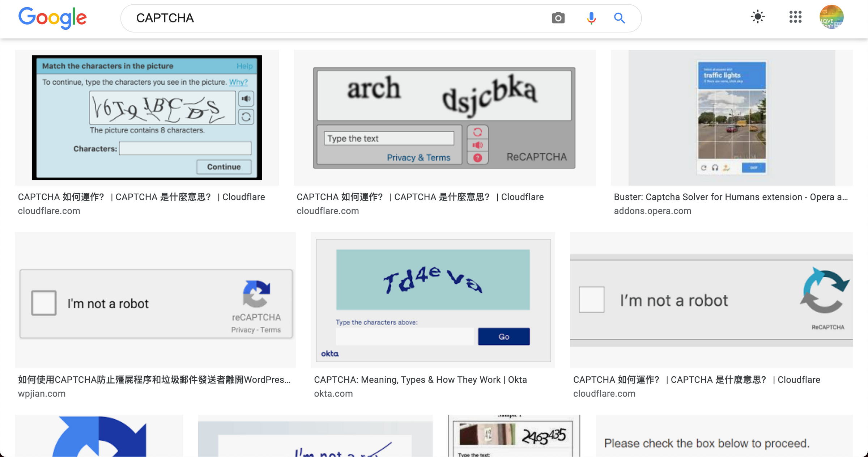Click Go in the Okta captcha thumbnail
This screenshot has width=868, height=457.
click(503, 336)
